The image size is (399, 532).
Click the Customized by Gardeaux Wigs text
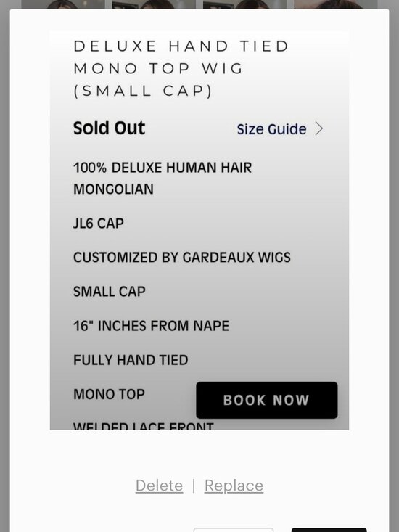click(182, 258)
